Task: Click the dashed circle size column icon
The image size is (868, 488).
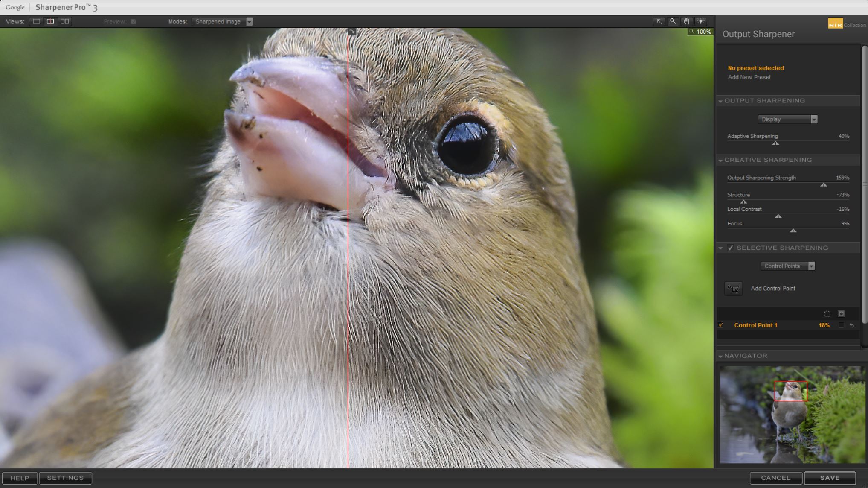Action: tap(827, 314)
